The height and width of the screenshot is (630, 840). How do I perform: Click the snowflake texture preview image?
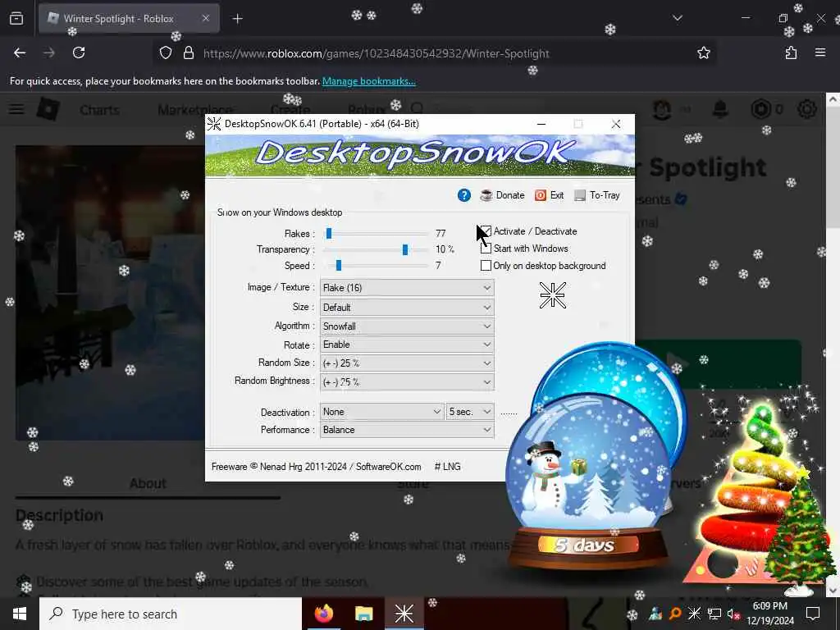click(x=552, y=295)
